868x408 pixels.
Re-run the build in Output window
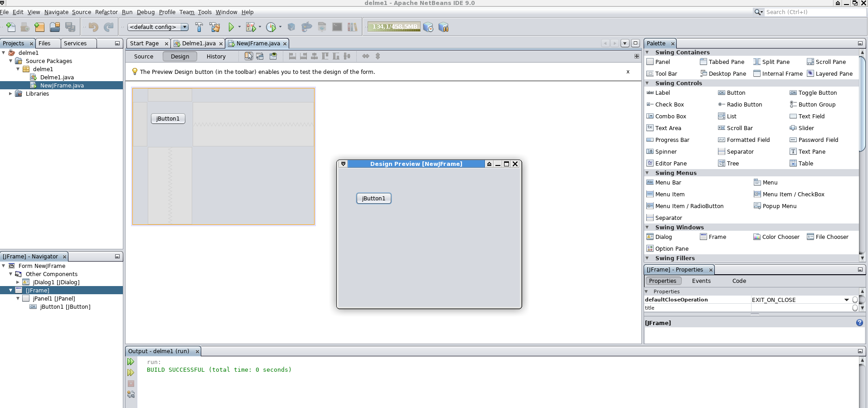tap(131, 362)
